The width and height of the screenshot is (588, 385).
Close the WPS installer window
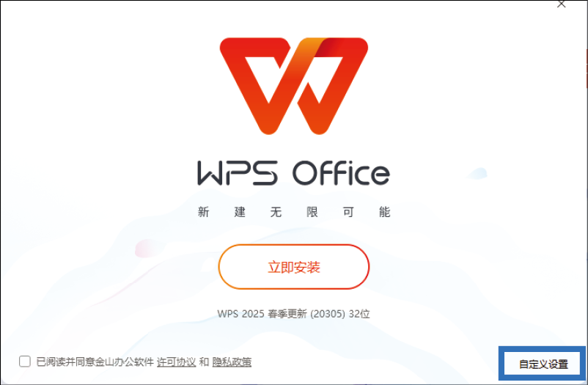(562, 4)
